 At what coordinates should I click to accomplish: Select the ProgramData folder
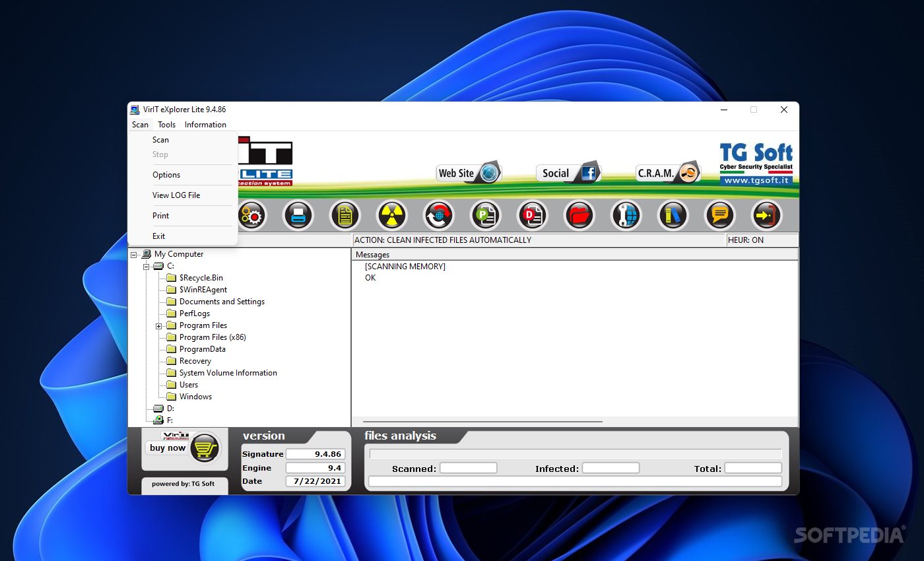tap(203, 349)
